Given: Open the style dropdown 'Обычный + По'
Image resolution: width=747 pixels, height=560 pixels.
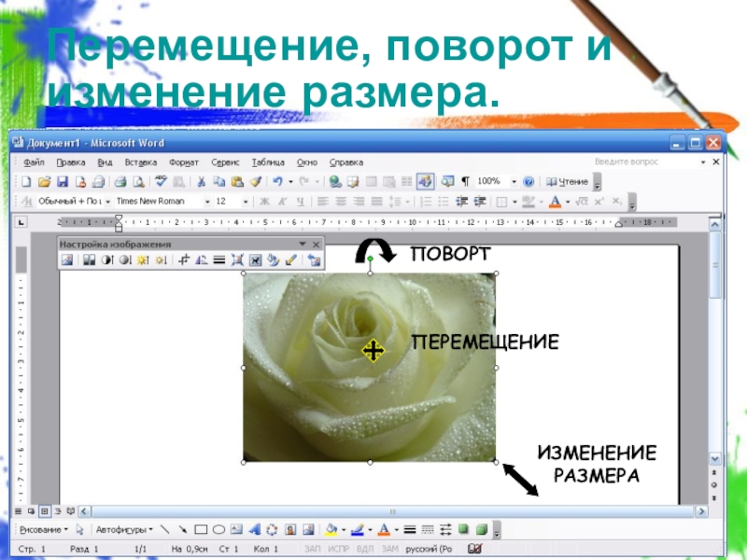Looking at the screenshot, I should [x=107, y=202].
